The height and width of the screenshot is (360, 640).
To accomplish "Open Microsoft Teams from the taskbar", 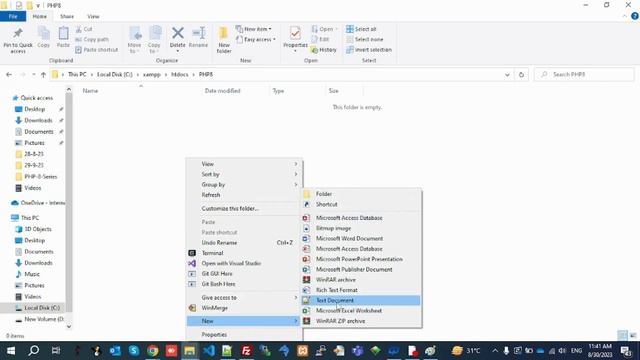I will [x=358, y=351].
